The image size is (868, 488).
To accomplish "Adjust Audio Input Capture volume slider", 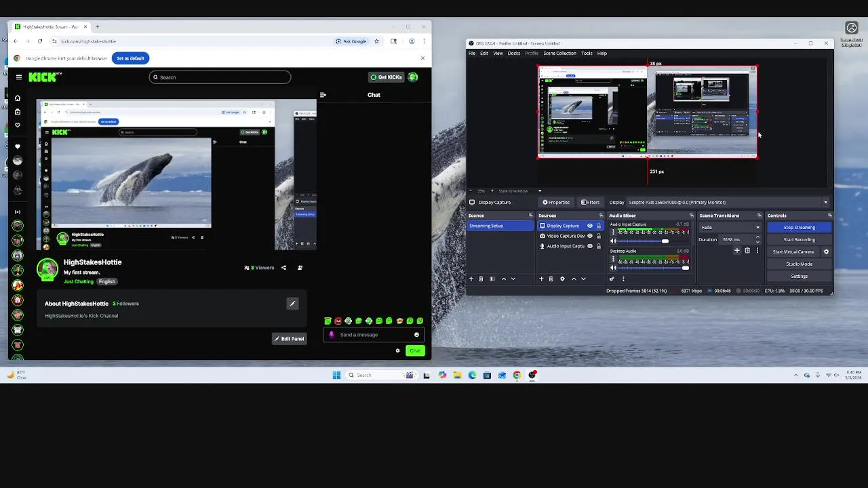I will 654,241.
